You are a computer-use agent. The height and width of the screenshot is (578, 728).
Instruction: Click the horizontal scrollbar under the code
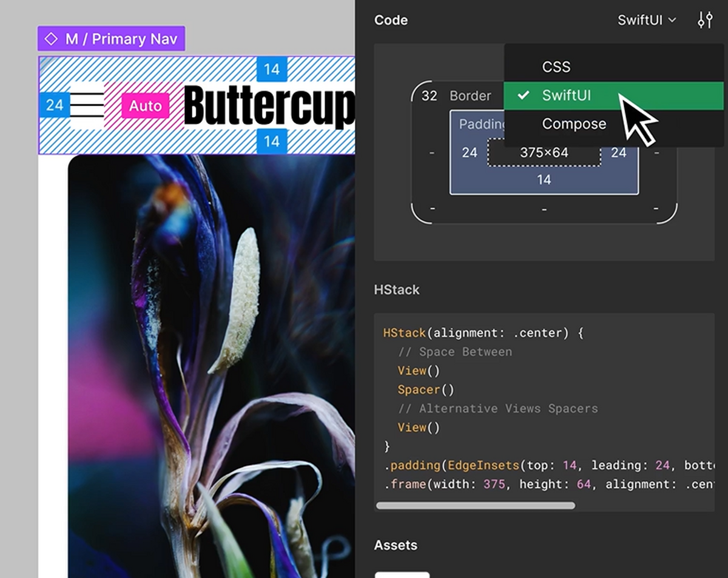tap(476, 505)
